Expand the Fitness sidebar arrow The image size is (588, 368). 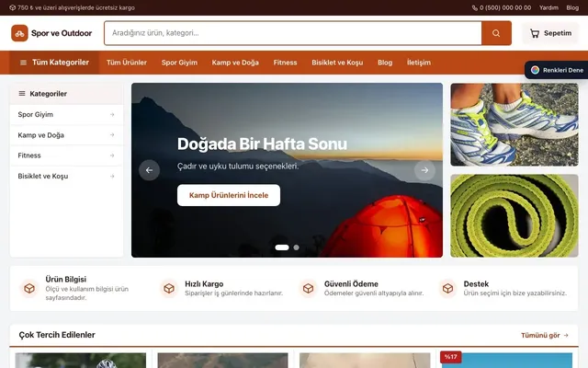point(112,155)
